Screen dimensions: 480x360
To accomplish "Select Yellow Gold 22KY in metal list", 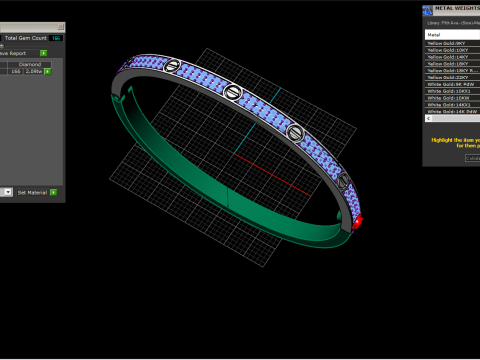I will pos(452,77).
